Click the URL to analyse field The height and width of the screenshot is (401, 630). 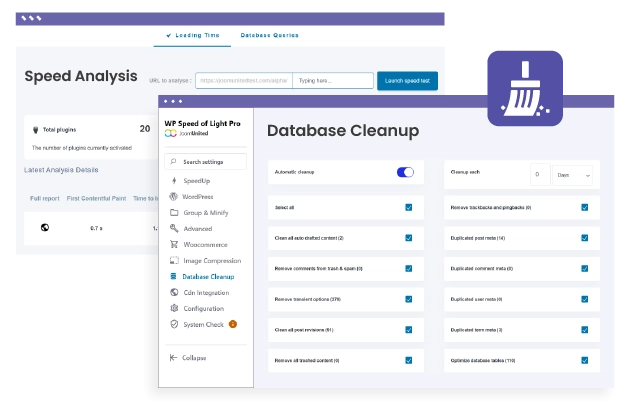[x=244, y=81]
